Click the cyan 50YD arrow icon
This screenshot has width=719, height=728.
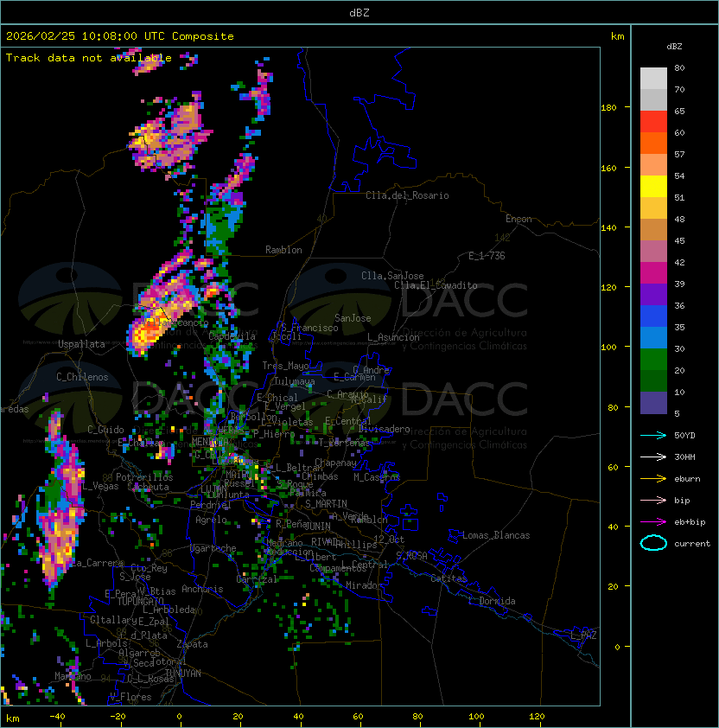[x=653, y=436]
